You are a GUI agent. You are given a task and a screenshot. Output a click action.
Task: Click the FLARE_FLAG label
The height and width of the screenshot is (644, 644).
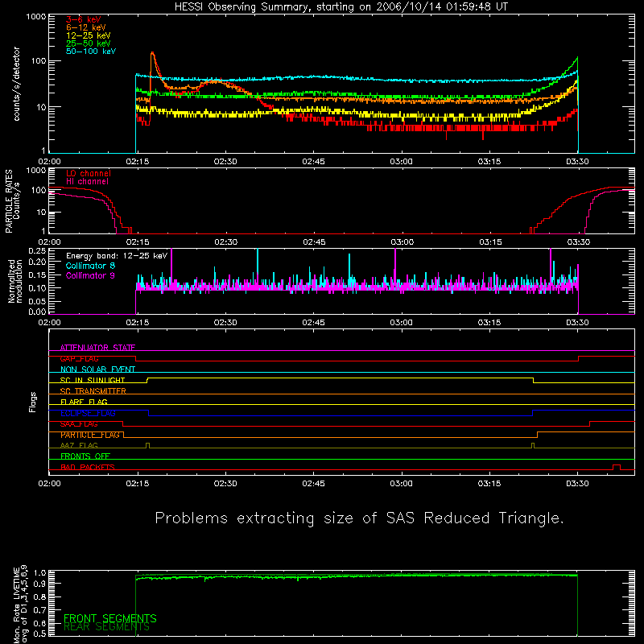pyautogui.click(x=84, y=402)
